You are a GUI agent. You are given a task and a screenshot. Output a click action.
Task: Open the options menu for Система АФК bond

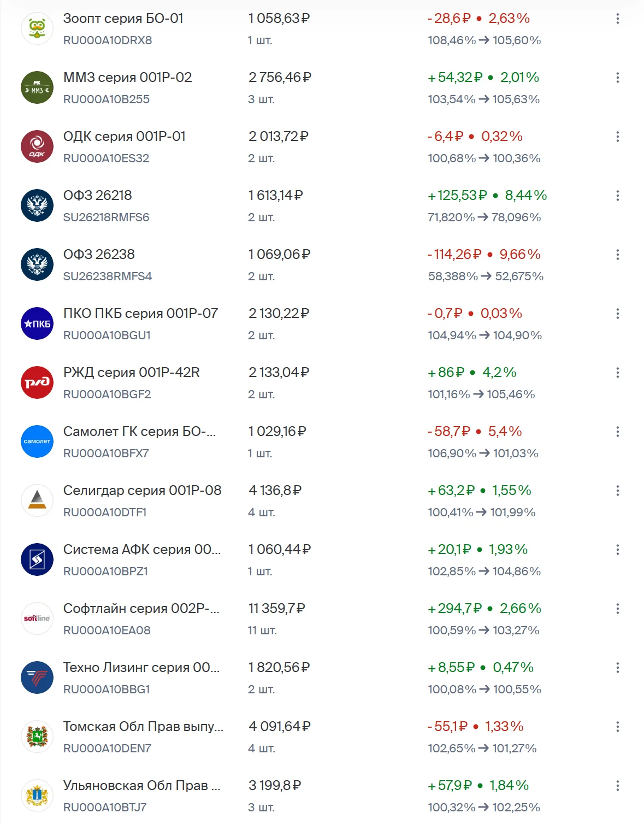tap(618, 550)
